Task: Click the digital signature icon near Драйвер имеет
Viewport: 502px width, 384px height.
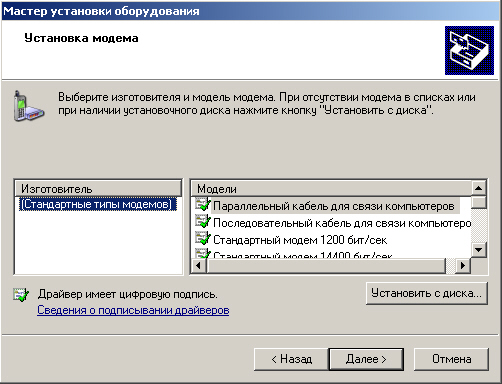Action: click(21, 295)
